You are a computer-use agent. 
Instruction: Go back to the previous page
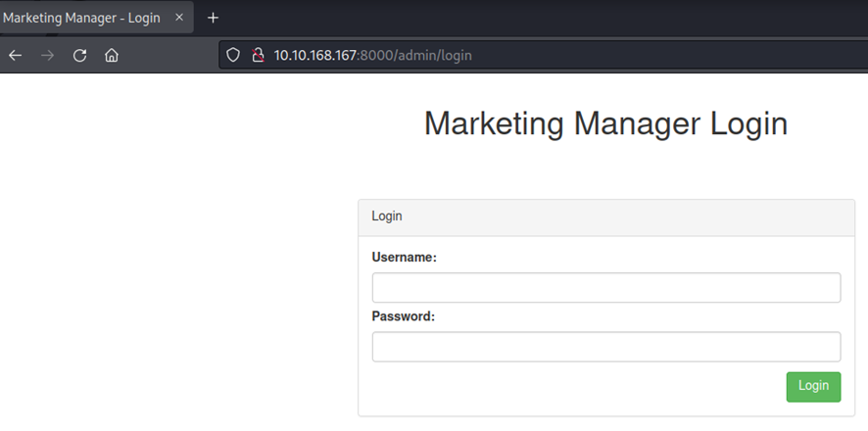point(15,55)
